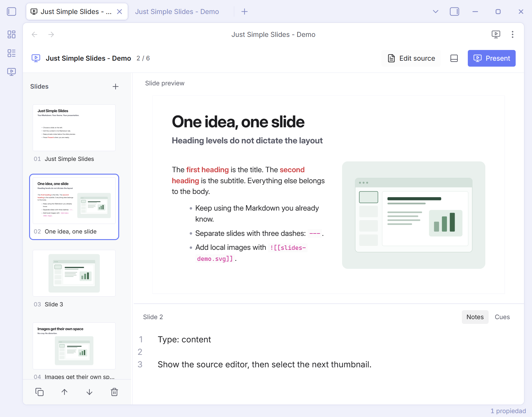Start the slideshow with Present
The height and width of the screenshot is (417, 532).
coord(492,58)
